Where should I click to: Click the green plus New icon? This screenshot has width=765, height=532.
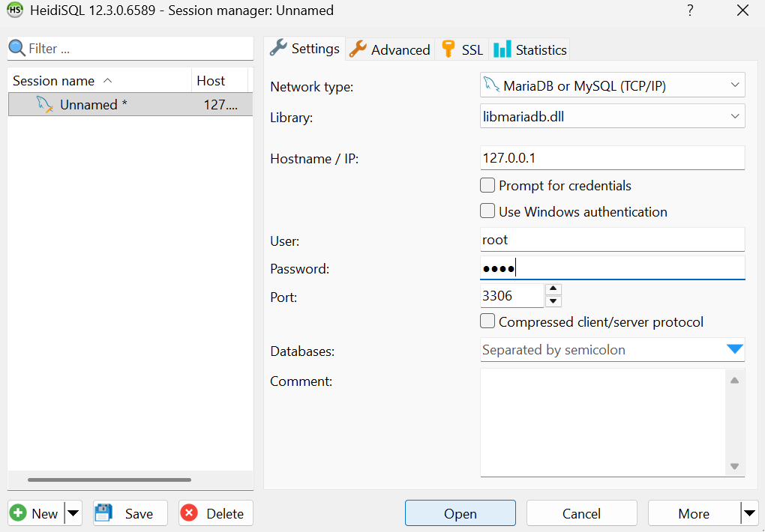point(18,513)
